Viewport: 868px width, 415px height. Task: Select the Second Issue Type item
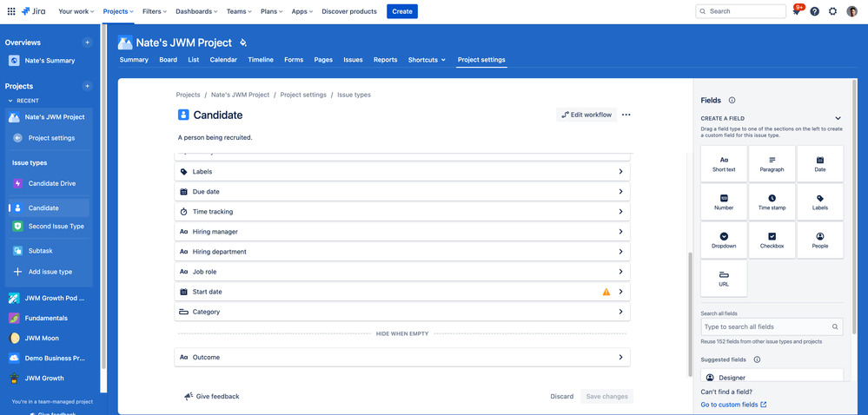pyautogui.click(x=49, y=227)
